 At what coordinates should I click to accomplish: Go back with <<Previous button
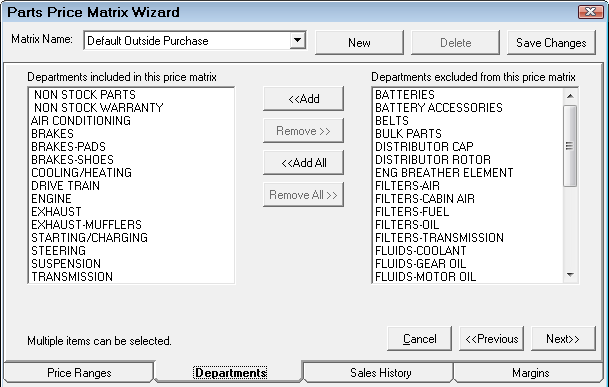click(x=491, y=339)
